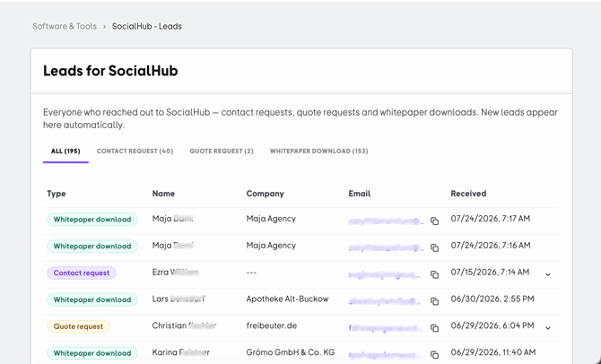The image size is (601, 364).
Task: Click the Type column header
Action: pos(57,194)
